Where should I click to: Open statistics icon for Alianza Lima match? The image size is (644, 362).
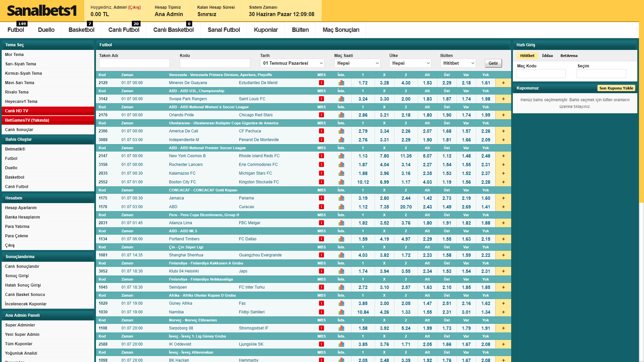coord(341,223)
